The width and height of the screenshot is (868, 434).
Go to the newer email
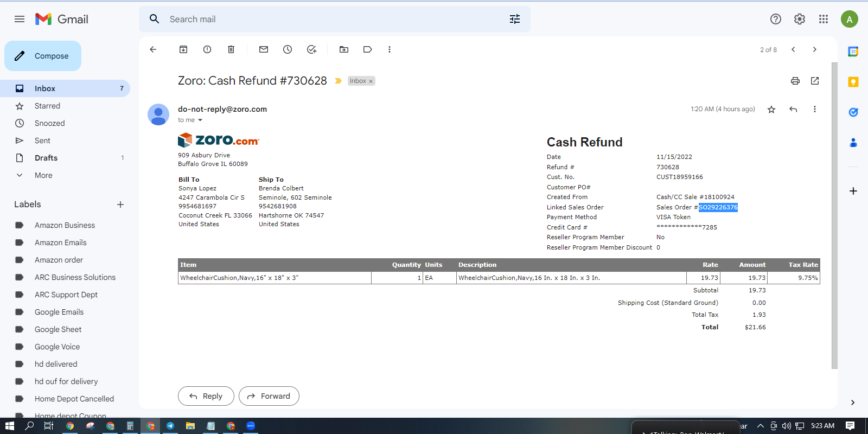(793, 49)
